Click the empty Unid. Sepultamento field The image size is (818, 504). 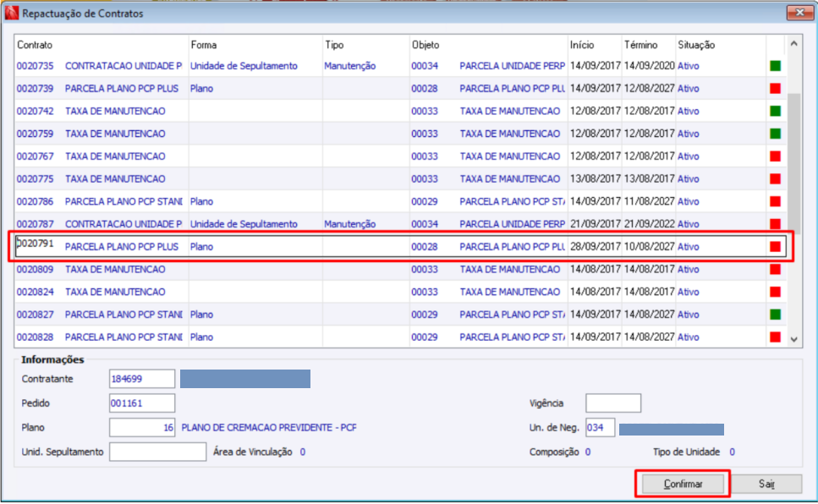tap(157, 452)
